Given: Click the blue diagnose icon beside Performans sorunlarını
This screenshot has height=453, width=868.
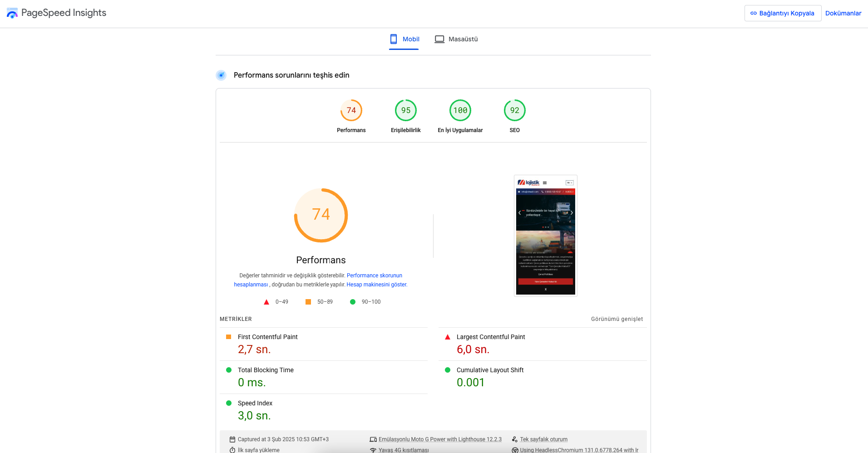Looking at the screenshot, I should pyautogui.click(x=221, y=75).
